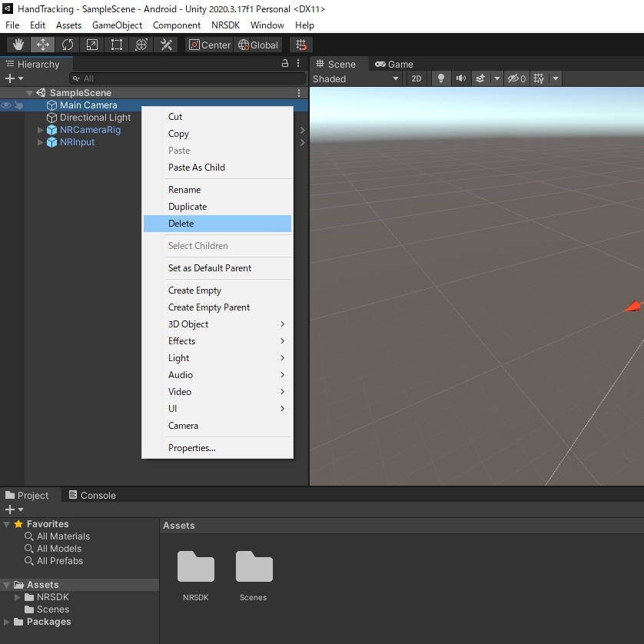644x644 pixels.
Task: Collapse Assets tree in Project panel
Action: tap(6, 586)
